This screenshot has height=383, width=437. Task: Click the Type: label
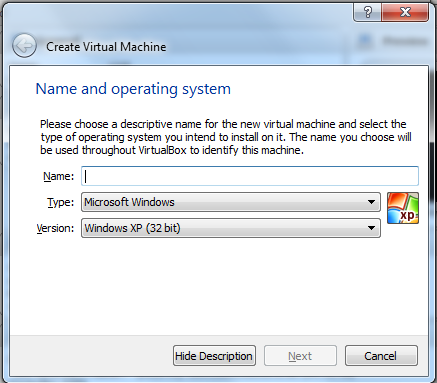click(x=61, y=202)
